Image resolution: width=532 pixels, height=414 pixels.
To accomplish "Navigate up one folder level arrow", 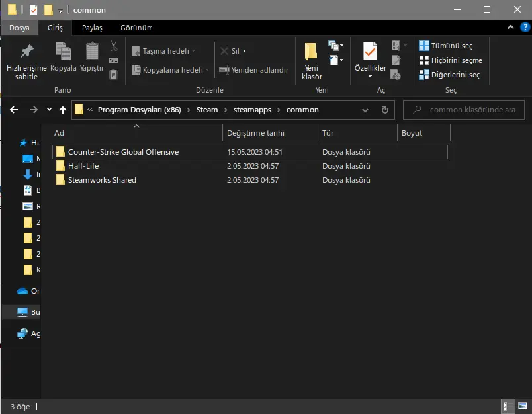I will [x=63, y=110].
